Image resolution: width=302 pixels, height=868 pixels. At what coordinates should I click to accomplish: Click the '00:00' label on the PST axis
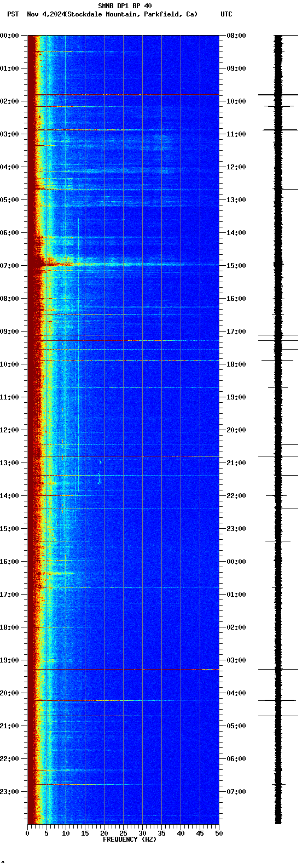tap(9, 36)
